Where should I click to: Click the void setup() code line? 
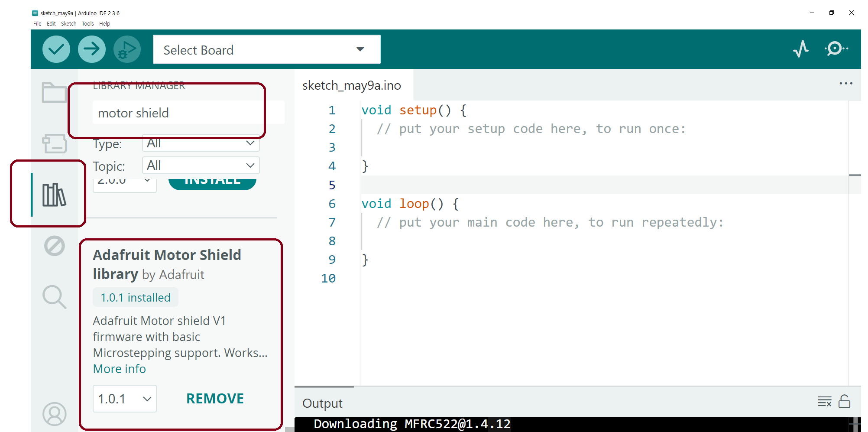coord(414,110)
